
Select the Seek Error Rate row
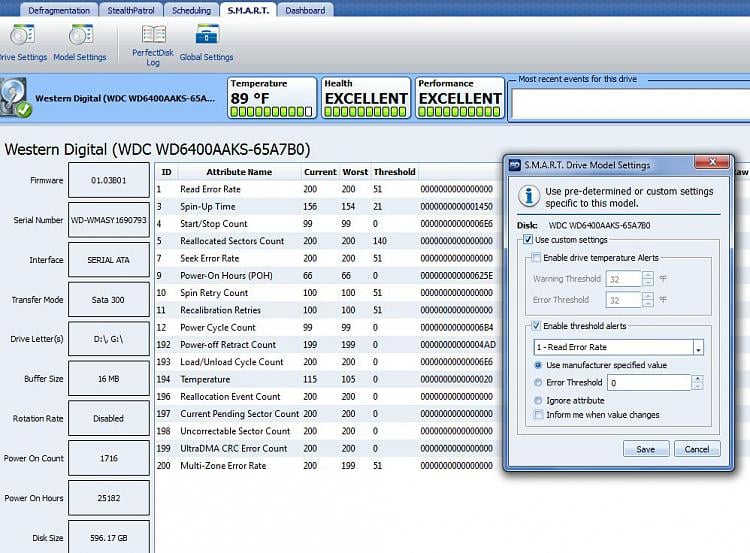[328, 258]
